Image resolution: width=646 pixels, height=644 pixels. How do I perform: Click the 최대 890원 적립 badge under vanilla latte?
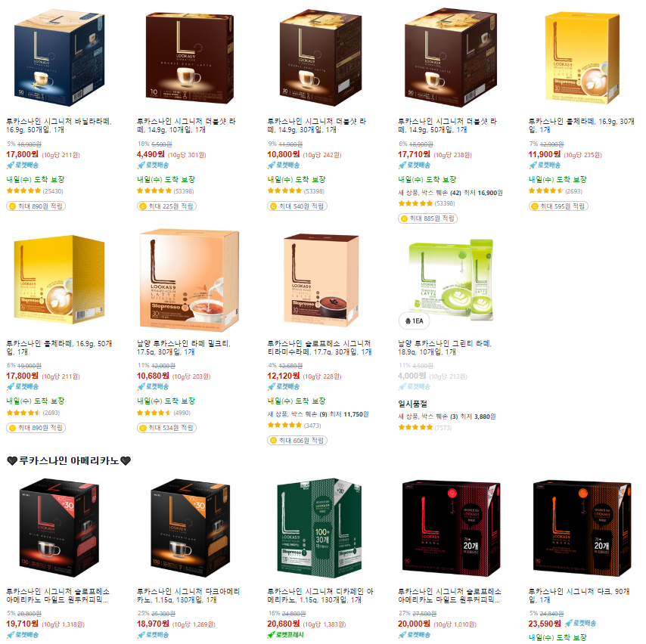point(36,206)
